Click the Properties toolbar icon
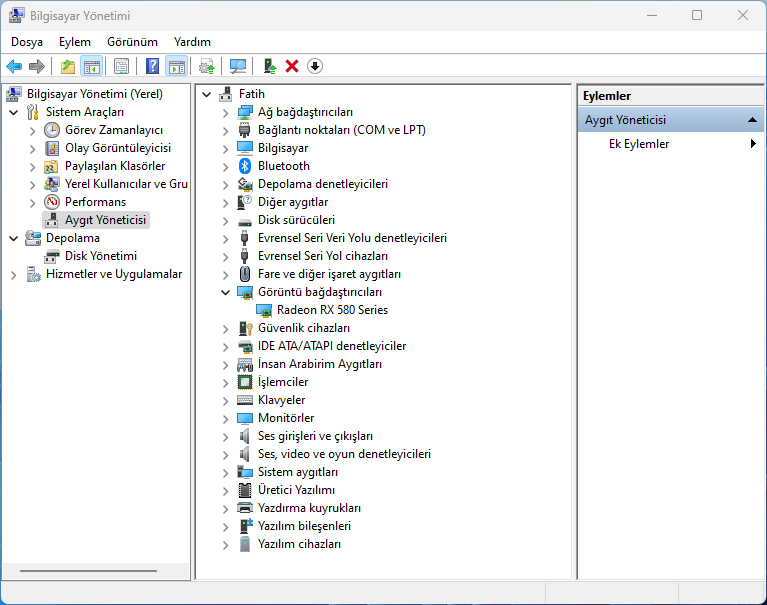Viewport: 767px width, 605px height. [x=121, y=66]
